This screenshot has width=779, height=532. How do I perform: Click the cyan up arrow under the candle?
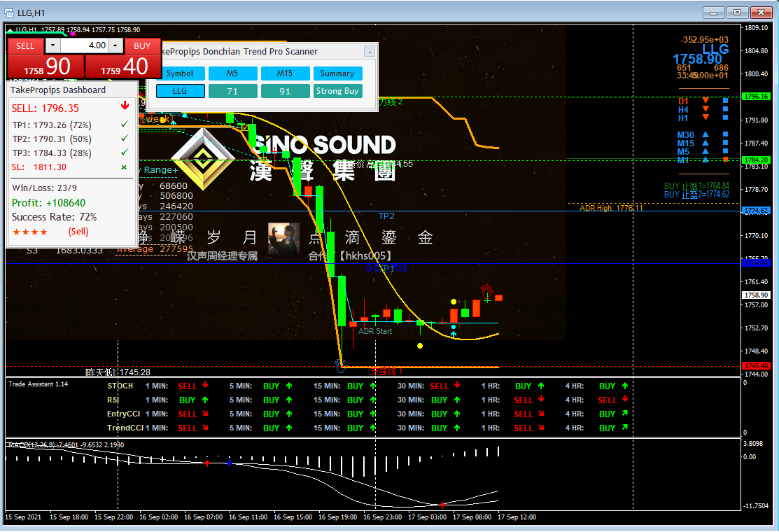point(453,335)
